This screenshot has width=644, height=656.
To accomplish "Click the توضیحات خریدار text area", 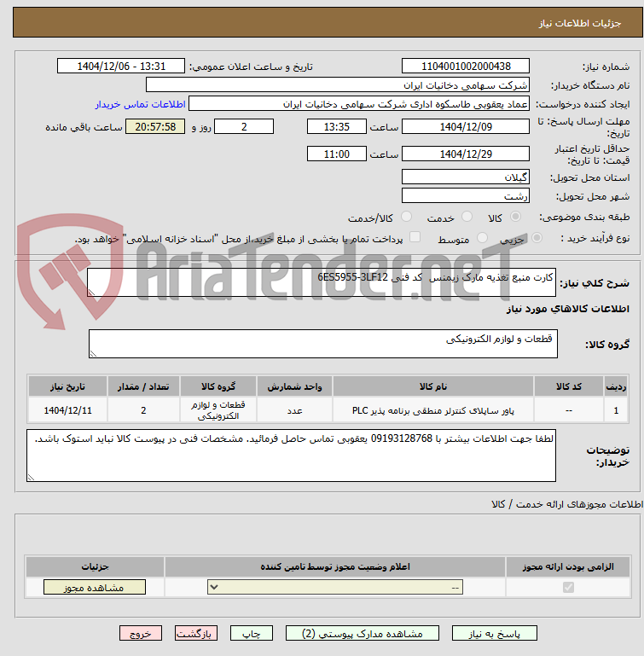I will click(291, 456).
